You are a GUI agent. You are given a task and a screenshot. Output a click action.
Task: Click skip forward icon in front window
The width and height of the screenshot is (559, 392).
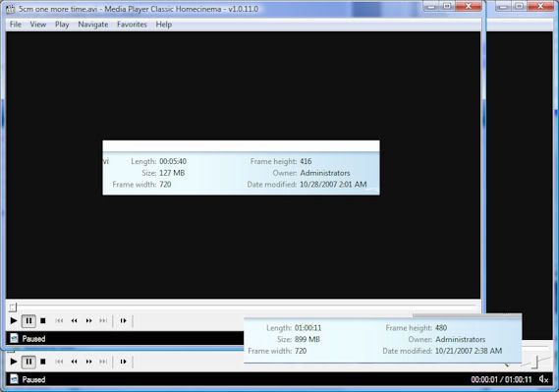[x=103, y=320]
